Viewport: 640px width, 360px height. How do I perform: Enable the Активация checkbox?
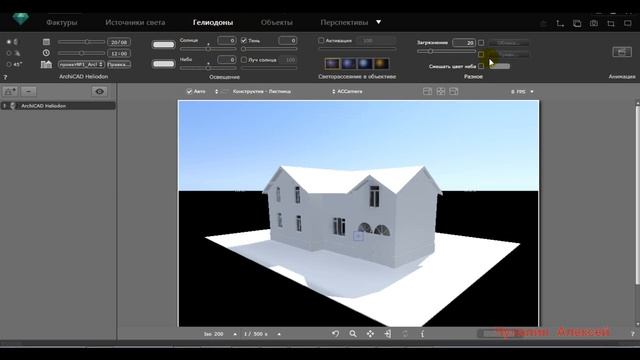pyautogui.click(x=321, y=40)
